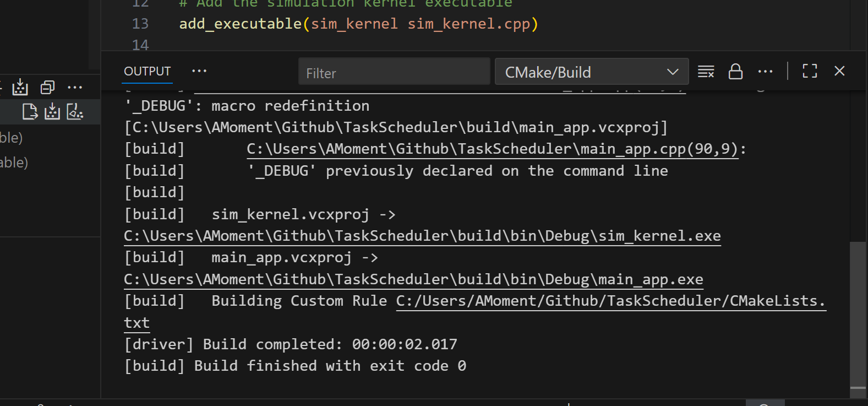Clear the output log
The height and width of the screenshot is (406, 868).
706,72
